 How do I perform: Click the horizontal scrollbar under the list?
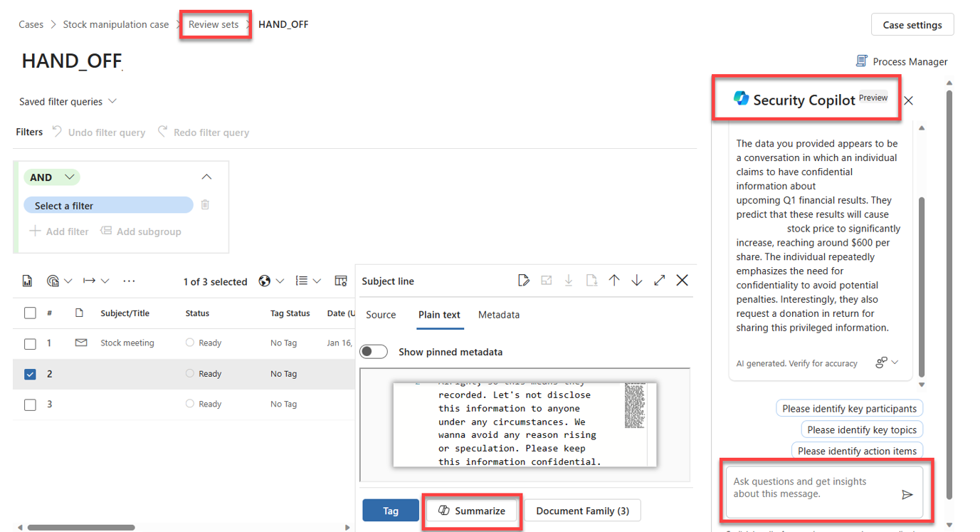pyautogui.click(x=81, y=528)
